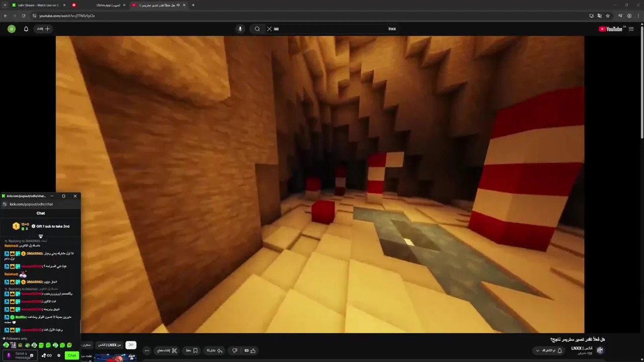This screenshot has width=644, height=362.
Task: Switch to the Kick odhr Stream browser tab
Action: 38,5
